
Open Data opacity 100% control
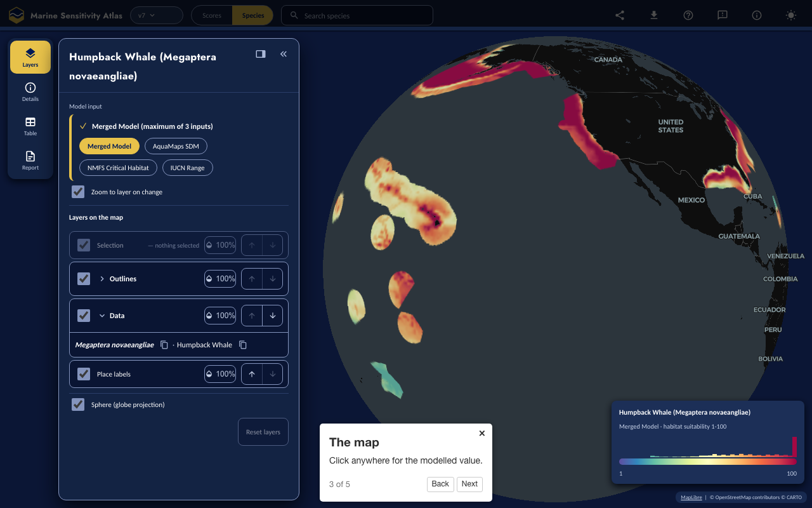click(220, 316)
